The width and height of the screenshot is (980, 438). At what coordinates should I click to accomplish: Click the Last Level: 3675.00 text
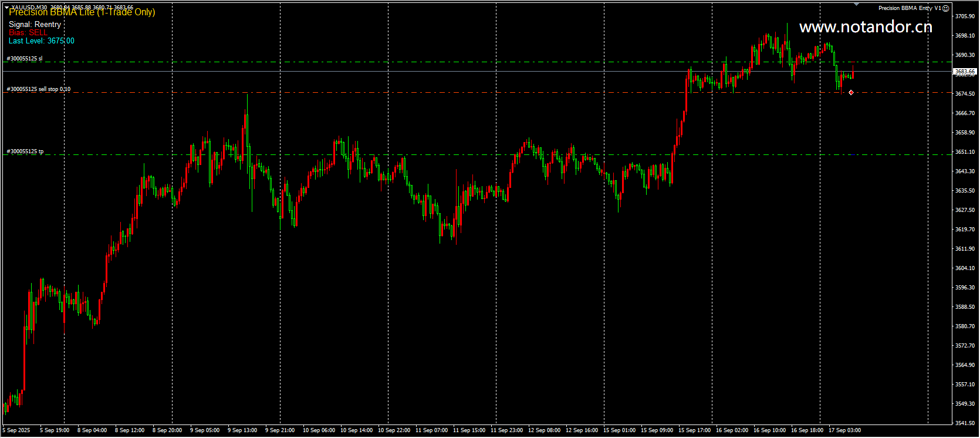(x=42, y=41)
